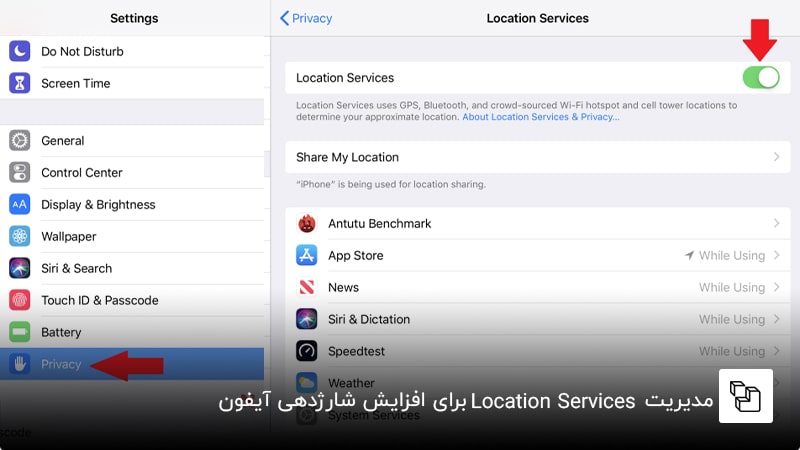Tap the App Store location arrow indicator
This screenshot has height=450, width=800.
[689, 255]
